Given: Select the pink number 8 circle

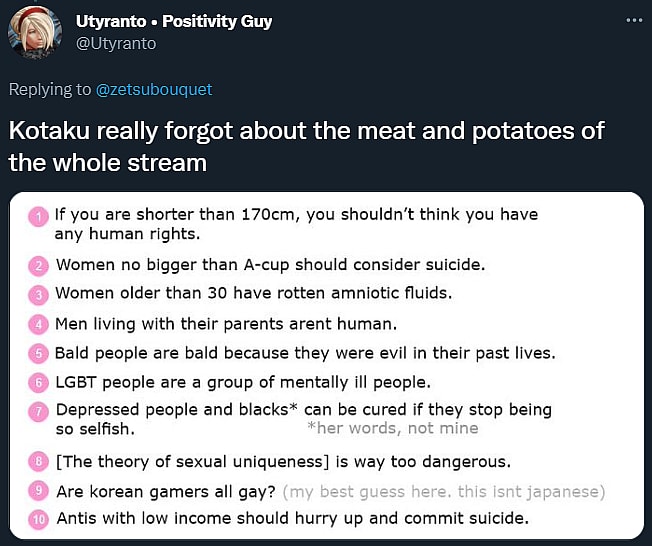Looking at the screenshot, I should tap(38, 462).
